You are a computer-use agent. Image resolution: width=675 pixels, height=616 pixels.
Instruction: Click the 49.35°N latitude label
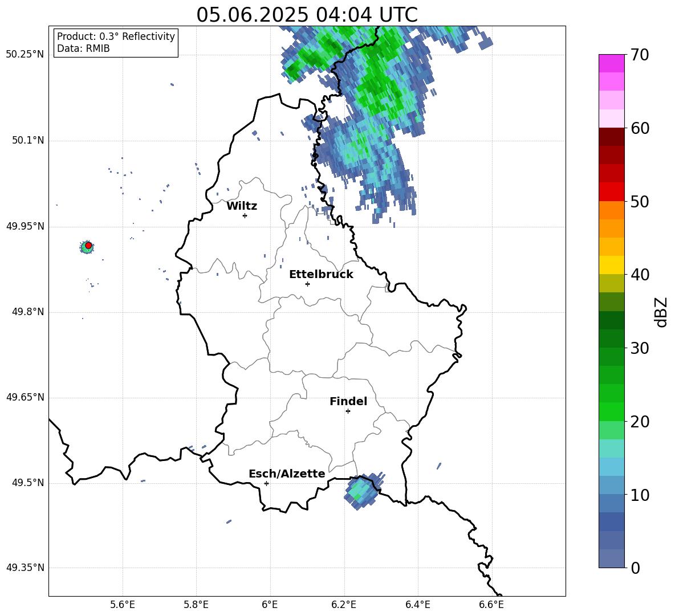tap(25, 568)
